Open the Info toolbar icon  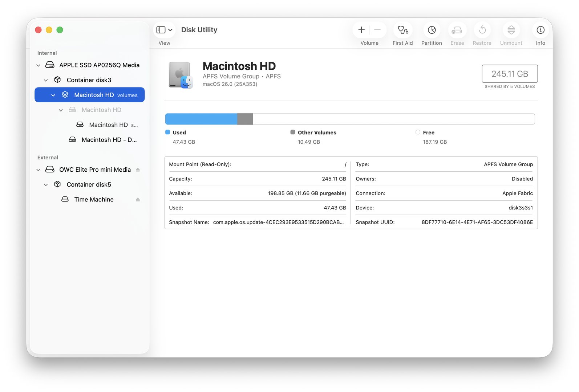[540, 30]
